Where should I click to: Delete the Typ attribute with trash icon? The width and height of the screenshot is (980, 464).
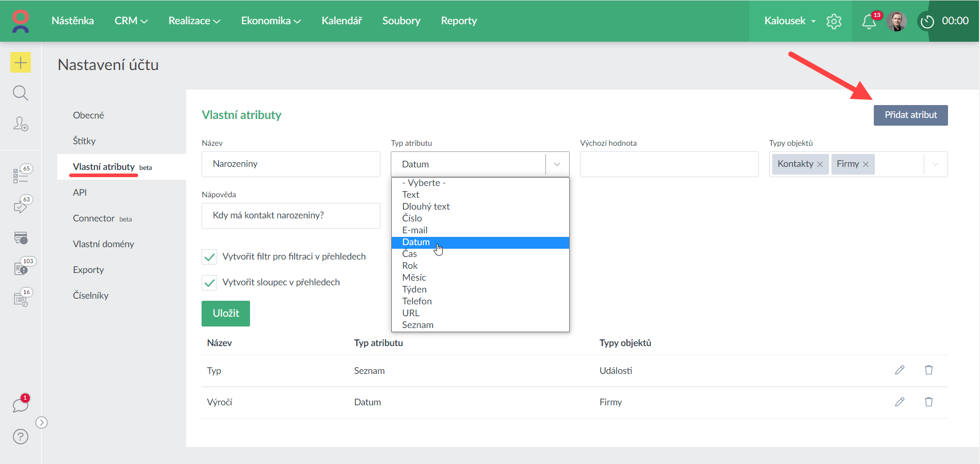tap(928, 370)
